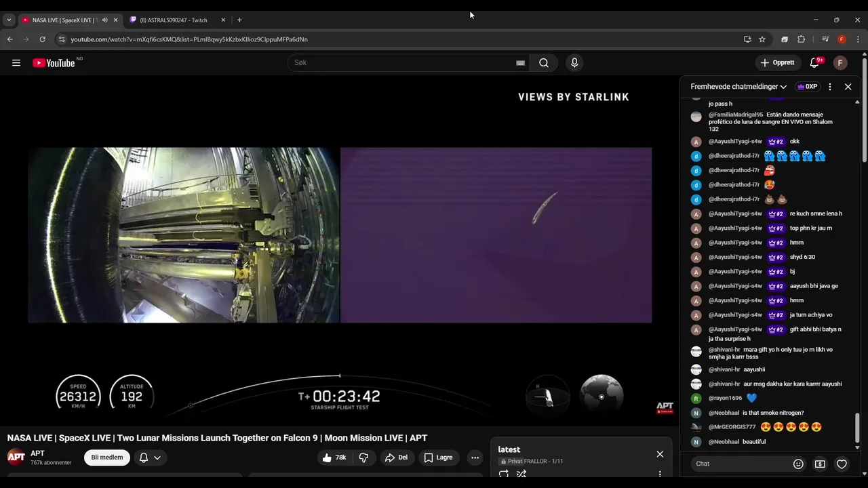Open more actions menu beside Lagre
The width and height of the screenshot is (868, 488).
475,457
